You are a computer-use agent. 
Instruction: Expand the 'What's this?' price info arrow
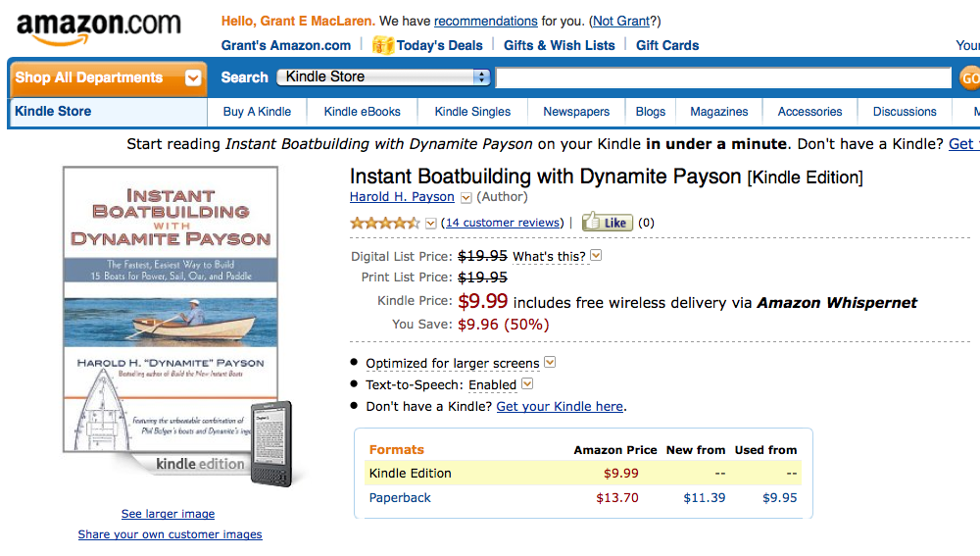tap(596, 256)
